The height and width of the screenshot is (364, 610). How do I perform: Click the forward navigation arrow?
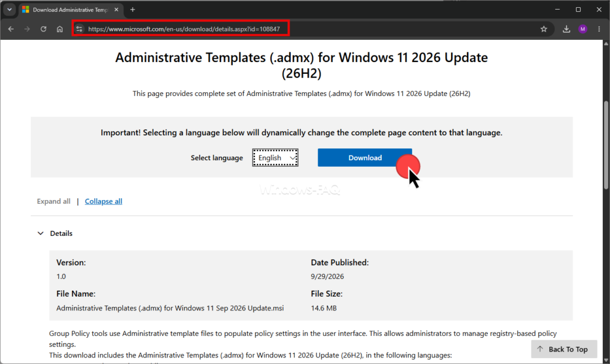(27, 29)
